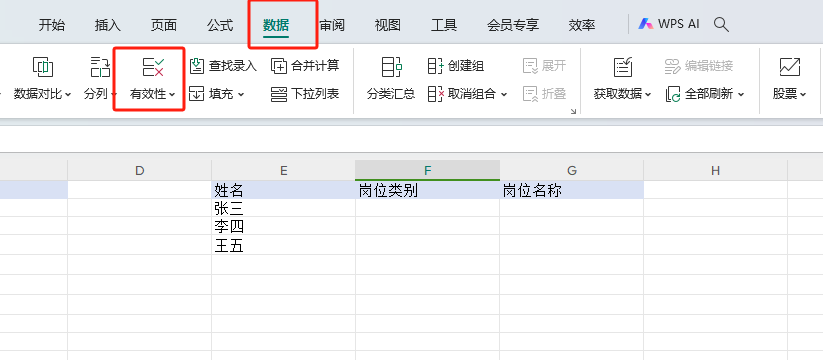Select the empty 岗位名称 cell beside 李四
The image size is (823, 360).
click(x=572, y=226)
